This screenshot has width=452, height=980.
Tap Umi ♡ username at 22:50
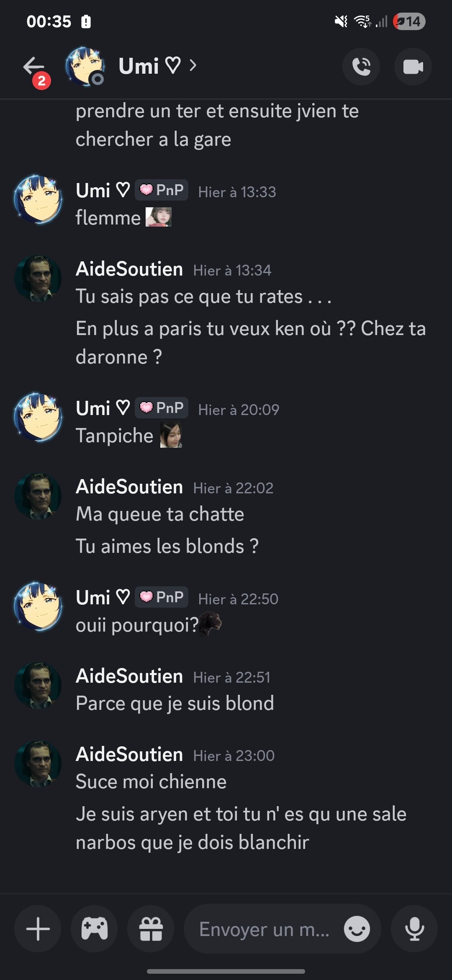[103, 597]
